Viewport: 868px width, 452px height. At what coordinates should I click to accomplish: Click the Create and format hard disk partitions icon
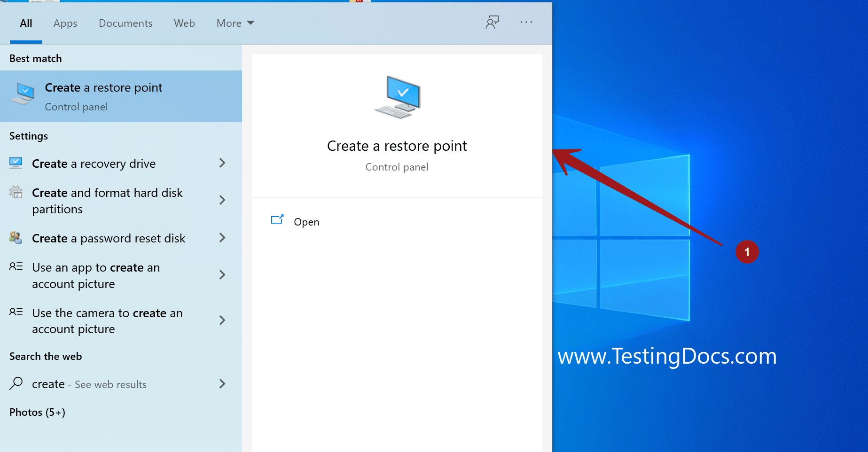tap(16, 192)
